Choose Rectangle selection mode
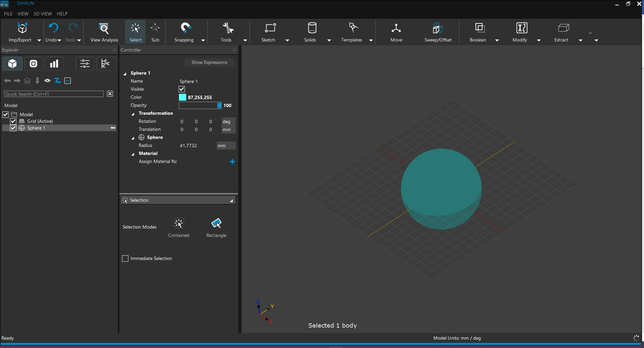Image resolution: width=644 pixels, height=348 pixels. (x=216, y=224)
